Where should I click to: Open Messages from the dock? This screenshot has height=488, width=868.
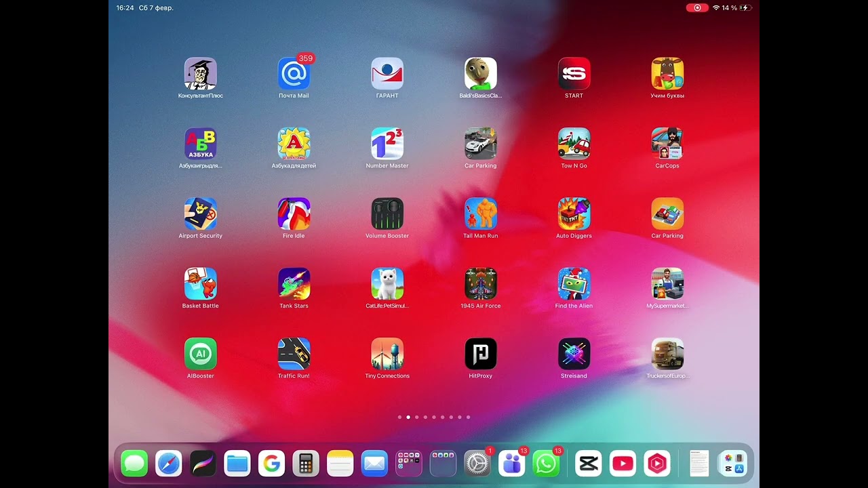tap(134, 464)
